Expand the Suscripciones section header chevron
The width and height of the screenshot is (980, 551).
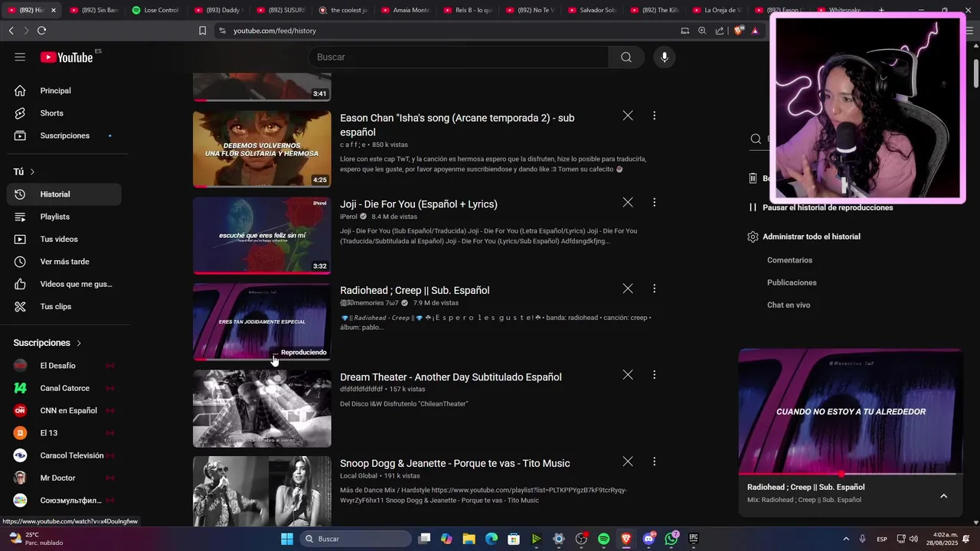(x=79, y=343)
